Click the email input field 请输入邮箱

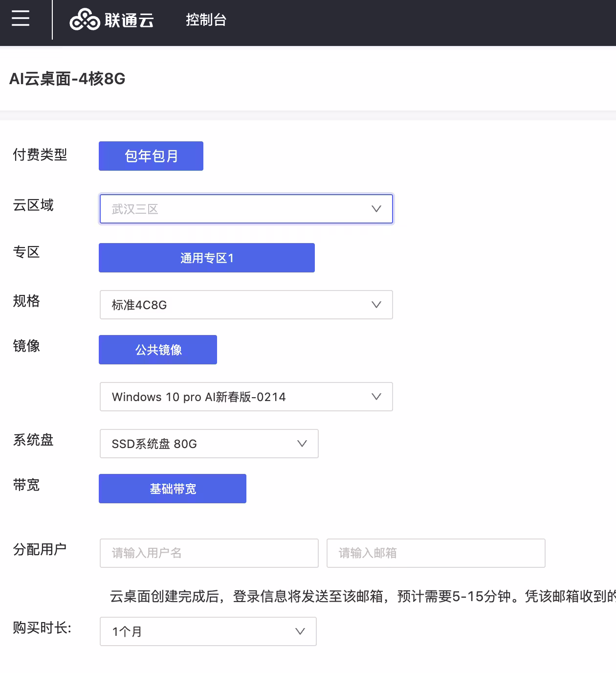point(436,553)
